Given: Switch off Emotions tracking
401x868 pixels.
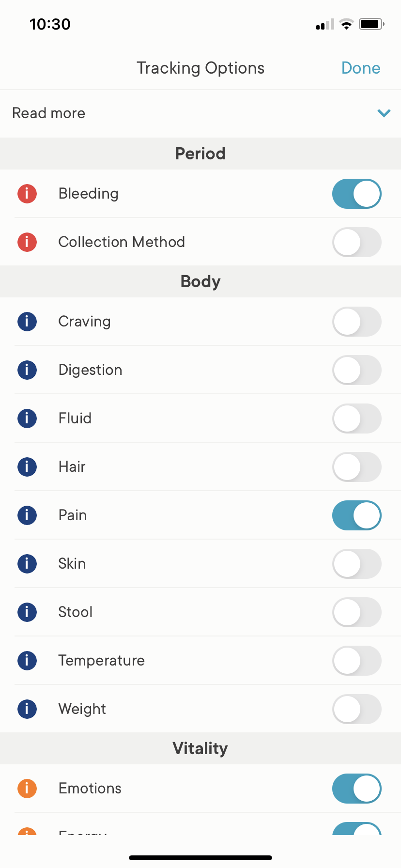Looking at the screenshot, I should coord(356,789).
